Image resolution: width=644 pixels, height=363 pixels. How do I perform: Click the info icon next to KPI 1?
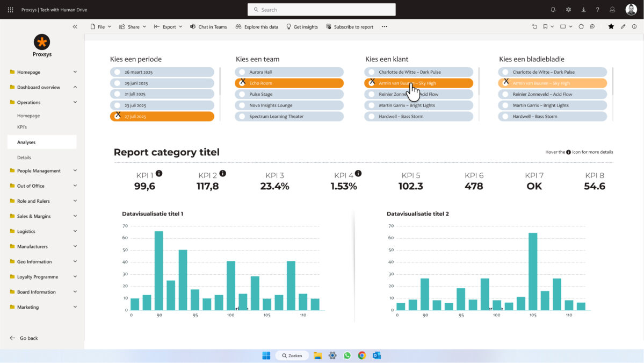pos(159,173)
